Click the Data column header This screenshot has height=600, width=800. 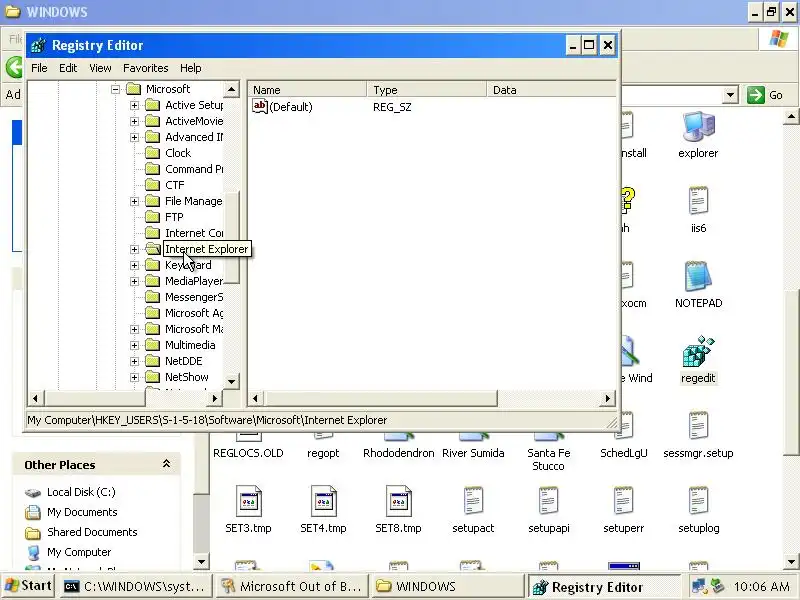[551, 90]
